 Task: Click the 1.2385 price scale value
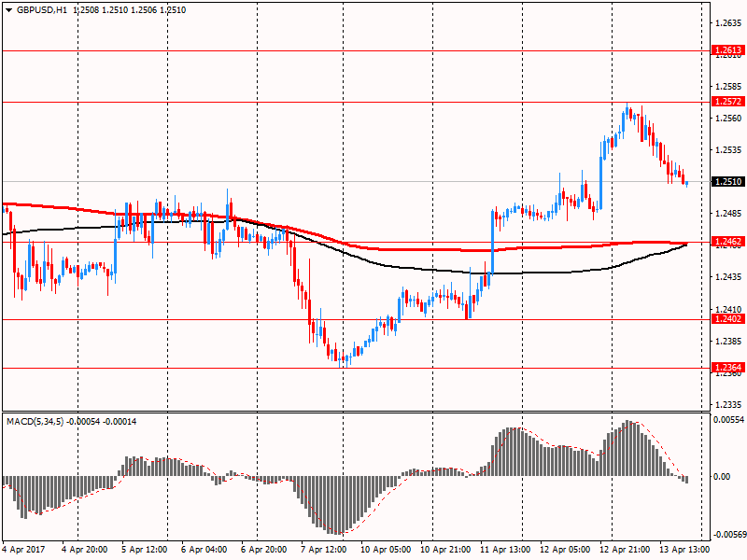[729, 342]
